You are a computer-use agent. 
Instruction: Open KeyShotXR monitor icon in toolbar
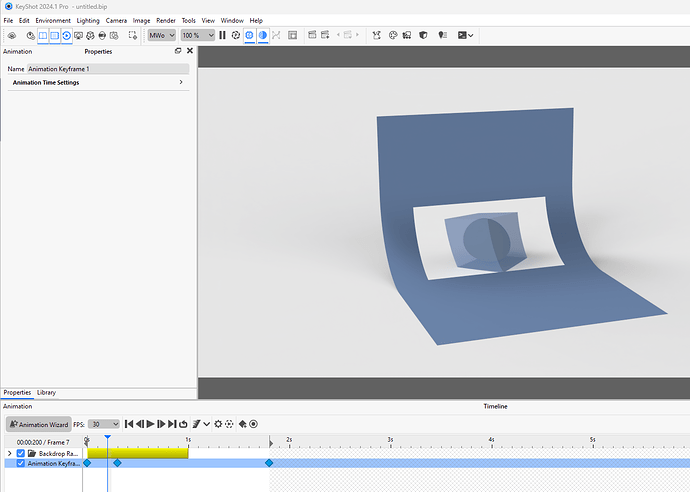[x=78, y=35]
